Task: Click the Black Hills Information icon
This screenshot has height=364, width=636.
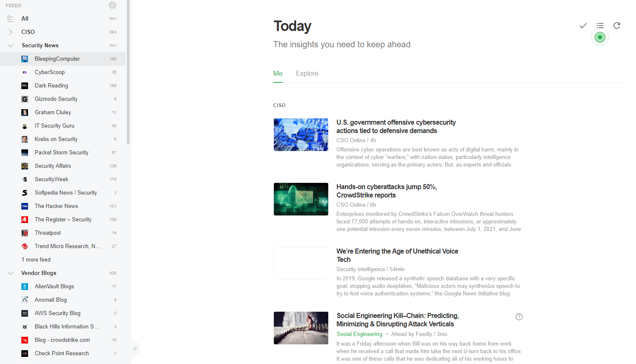Action: click(25, 327)
